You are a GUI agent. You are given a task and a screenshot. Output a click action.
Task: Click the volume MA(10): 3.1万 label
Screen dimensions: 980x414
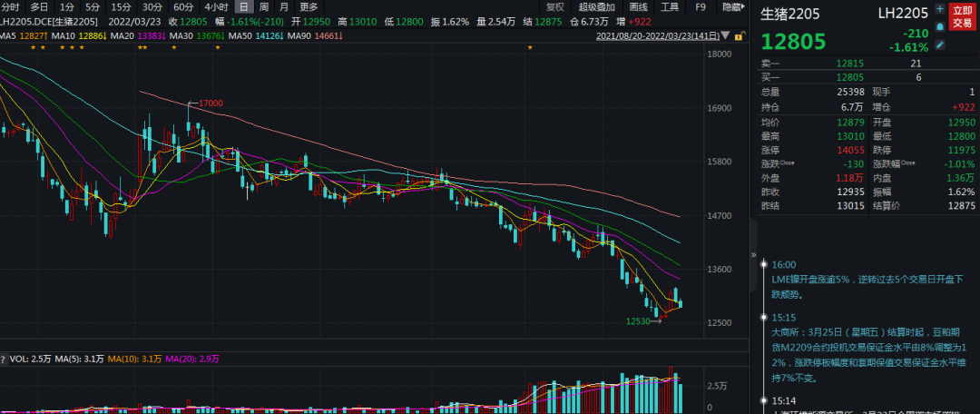click(135, 359)
